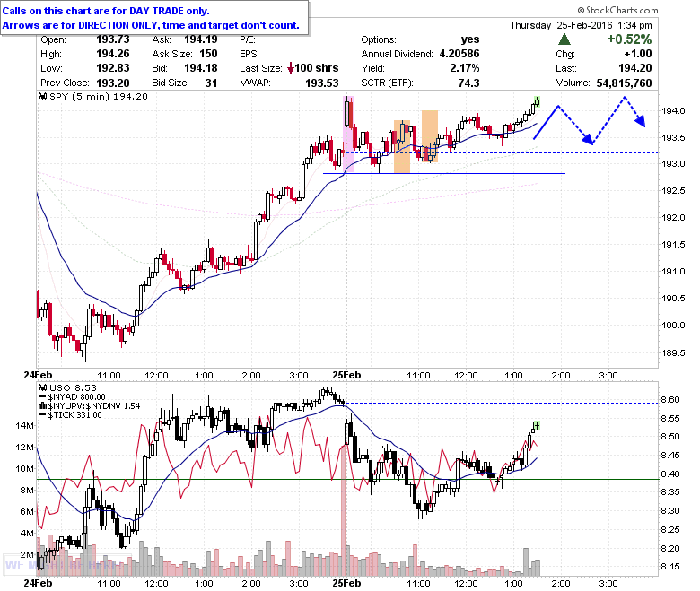Screen dimensions: 700x591
Task: Click the '194.0' price axis label
Action: [x=673, y=110]
